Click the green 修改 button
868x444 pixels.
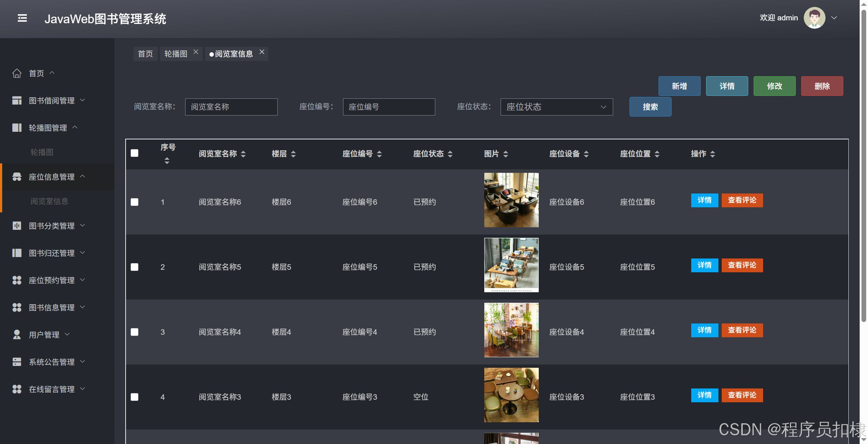(x=774, y=86)
